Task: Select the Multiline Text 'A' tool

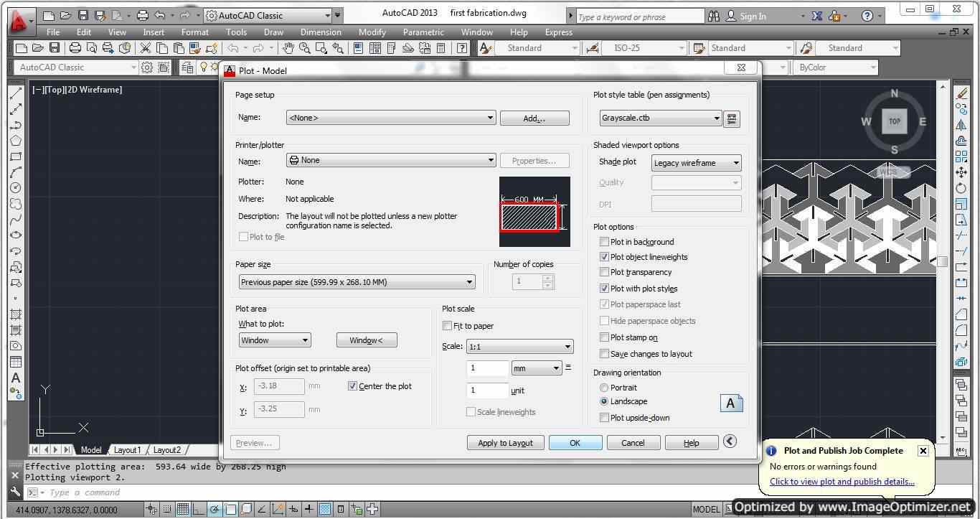Action: (x=16, y=378)
